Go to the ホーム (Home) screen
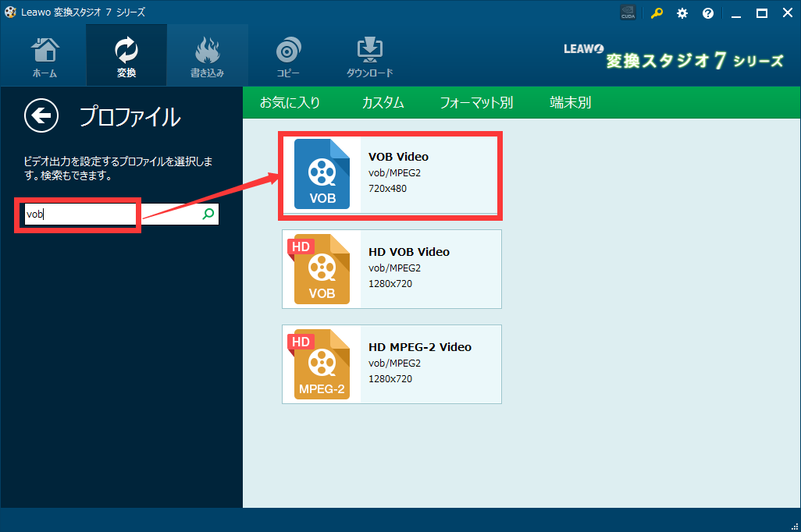Screen dimensions: 801x532 (x=44, y=55)
